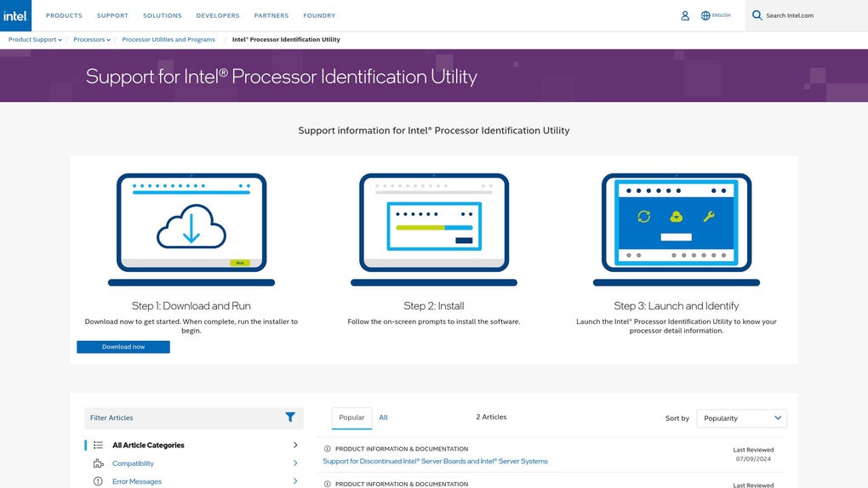Expand All Article Categories chevron
The image size is (868, 488).
295,445
